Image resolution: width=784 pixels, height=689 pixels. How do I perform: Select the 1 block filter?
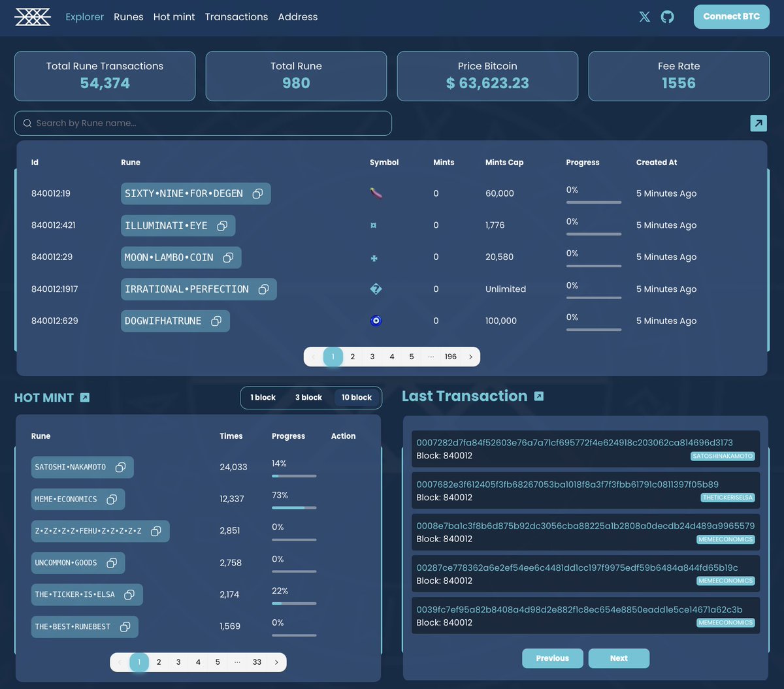pyautogui.click(x=263, y=397)
